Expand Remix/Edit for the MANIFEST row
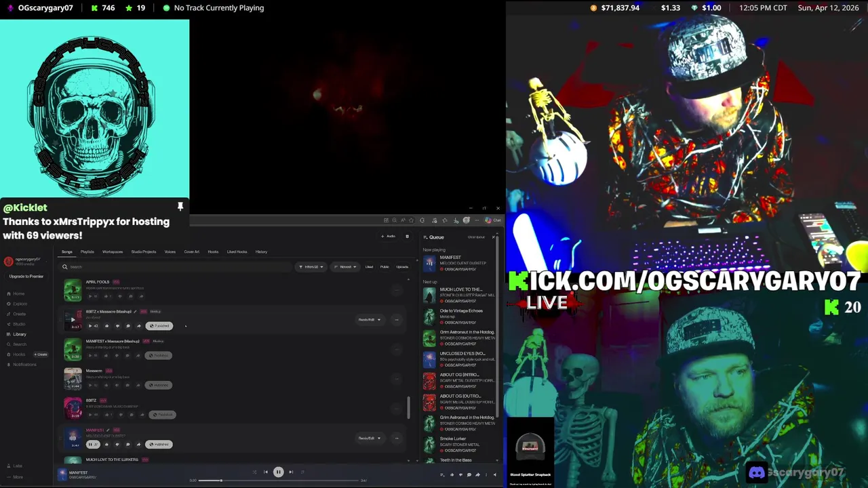Image resolution: width=868 pixels, height=488 pixels. coord(370,438)
